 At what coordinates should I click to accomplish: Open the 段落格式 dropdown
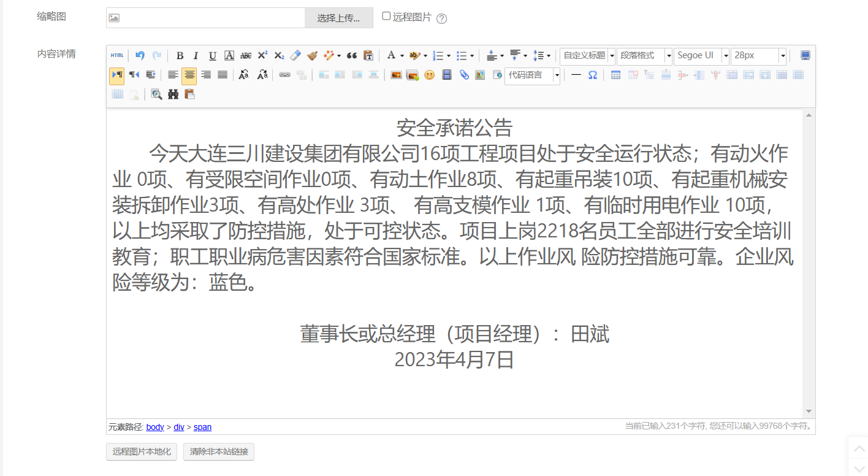(x=644, y=56)
